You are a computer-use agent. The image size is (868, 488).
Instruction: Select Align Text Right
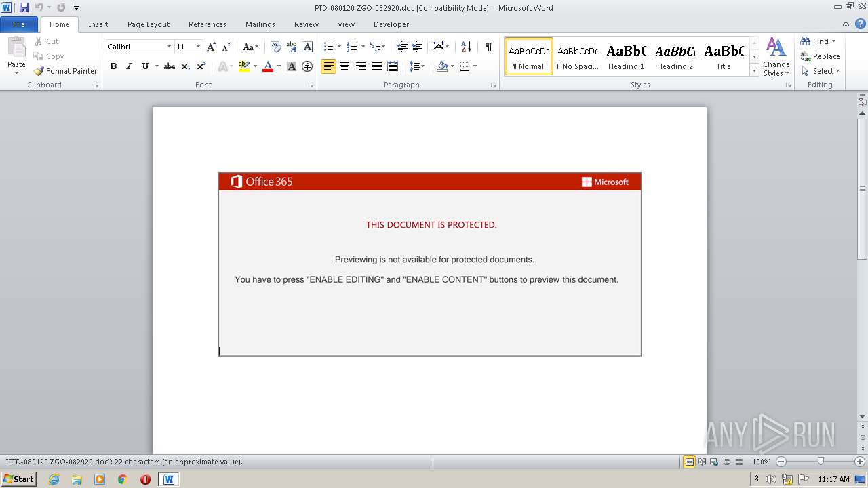(361, 66)
